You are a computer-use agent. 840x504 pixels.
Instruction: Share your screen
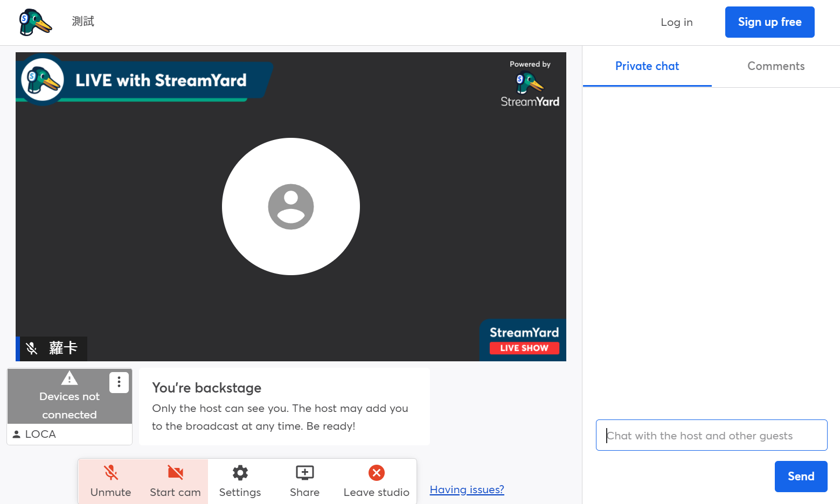tap(305, 481)
